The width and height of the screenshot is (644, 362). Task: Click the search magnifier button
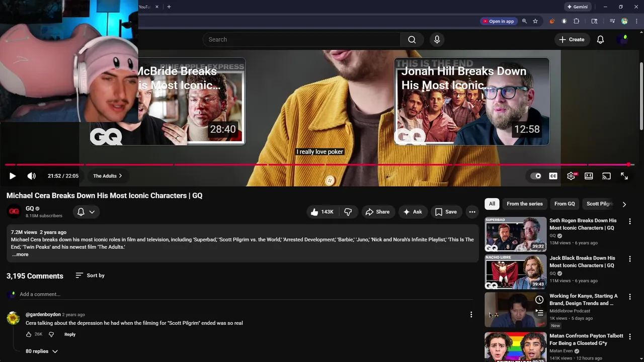[412, 40]
